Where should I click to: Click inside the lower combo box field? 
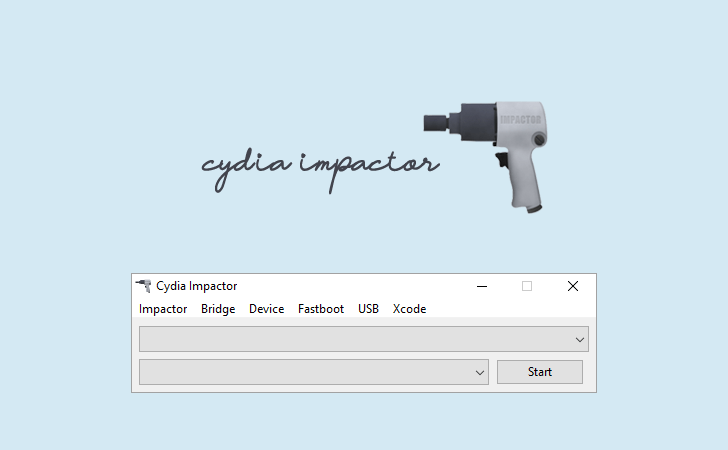click(314, 372)
